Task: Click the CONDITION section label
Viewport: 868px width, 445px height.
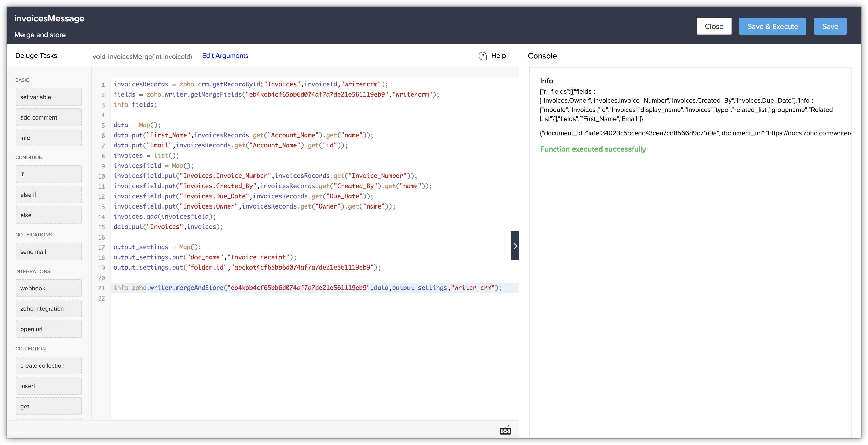Action: (29, 158)
